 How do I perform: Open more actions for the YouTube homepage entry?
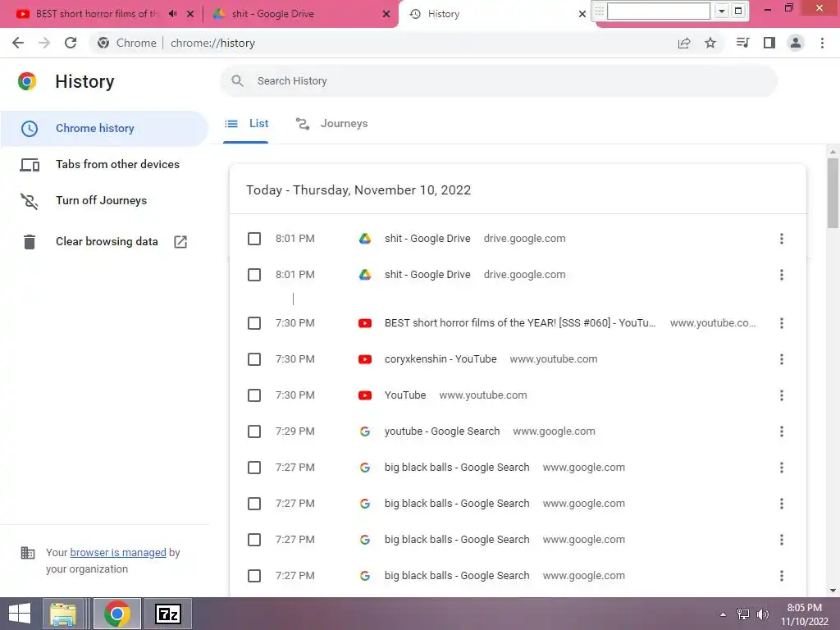coord(782,395)
